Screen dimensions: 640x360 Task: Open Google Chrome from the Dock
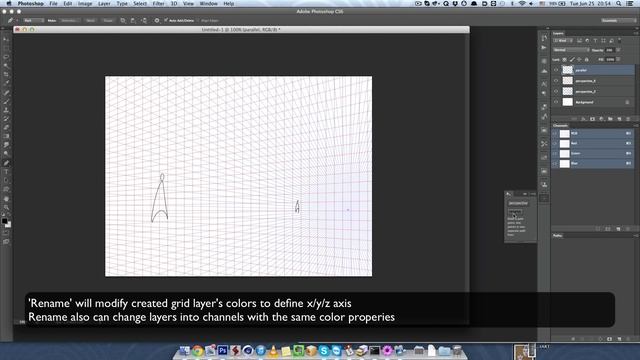(198, 350)
